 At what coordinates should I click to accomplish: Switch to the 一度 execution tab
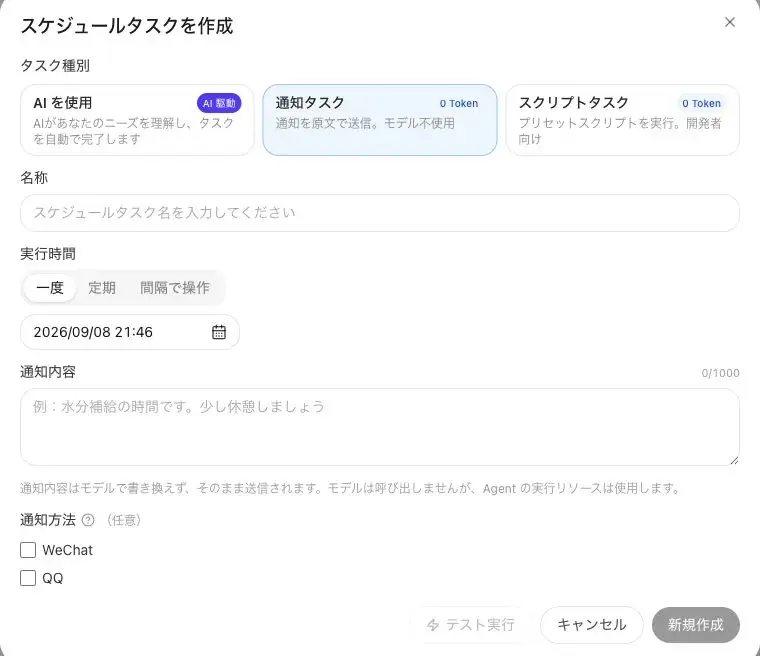[50, 288]
